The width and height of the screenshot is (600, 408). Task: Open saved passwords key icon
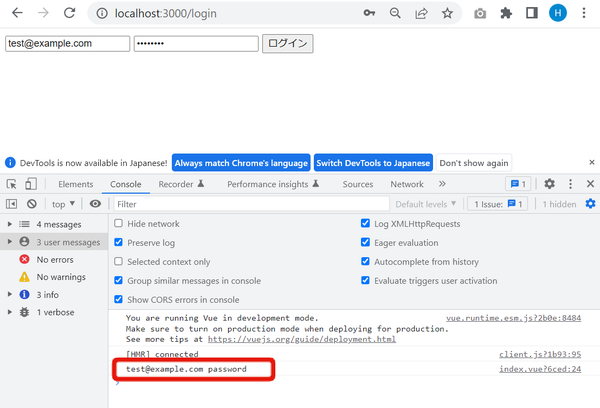pyautogui.click(x=369, y=13)
